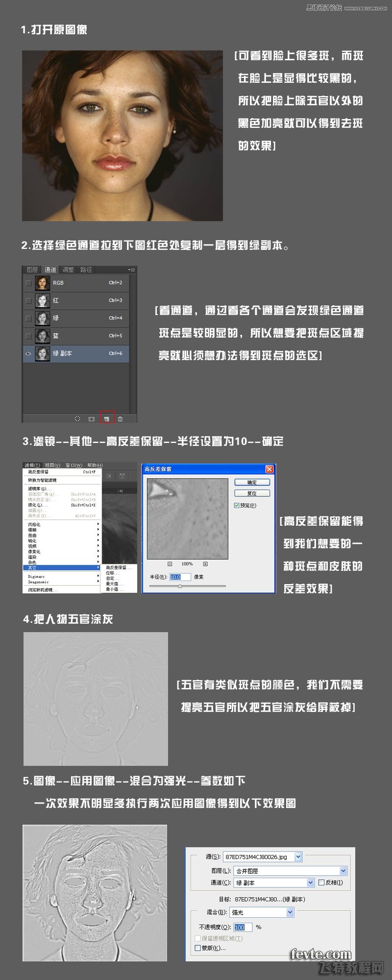
Task: Click the Imagenomic menu entry
Action: [62, 582]
